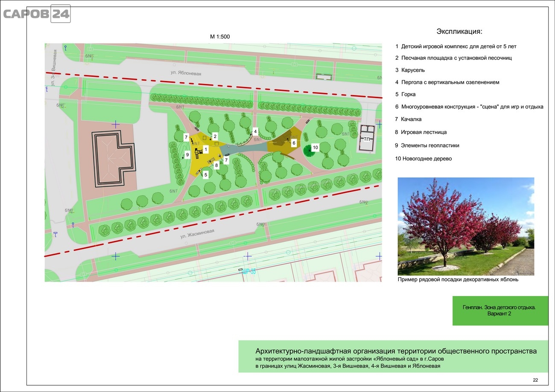Screen dimensions: 555x392
Task: Click legend entry 'Пергола с вертикальным озеленением'
Action: (x=447, y=82)
